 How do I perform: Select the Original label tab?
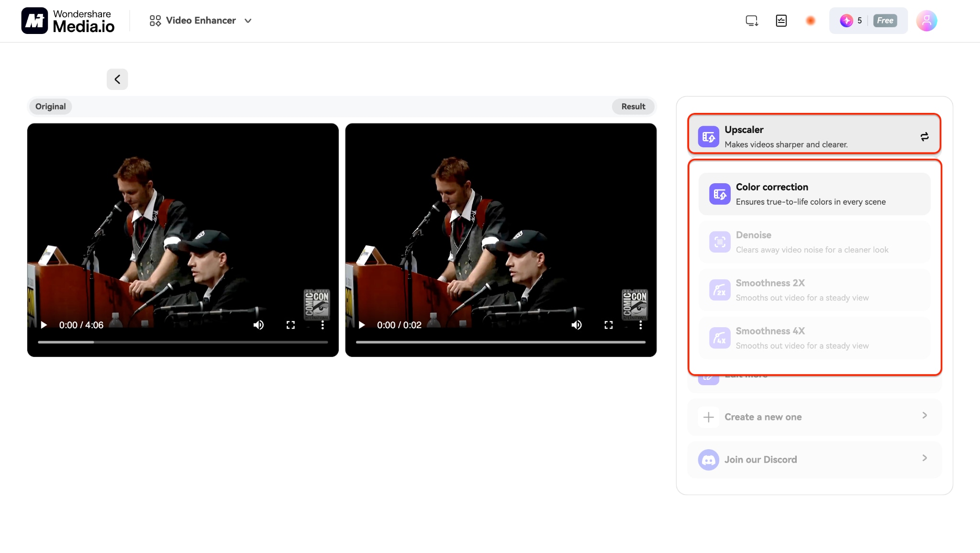pos(50,107)
